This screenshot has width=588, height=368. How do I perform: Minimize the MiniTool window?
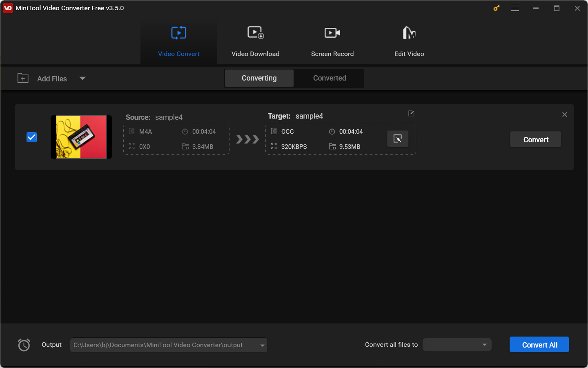tap(536, 8)
